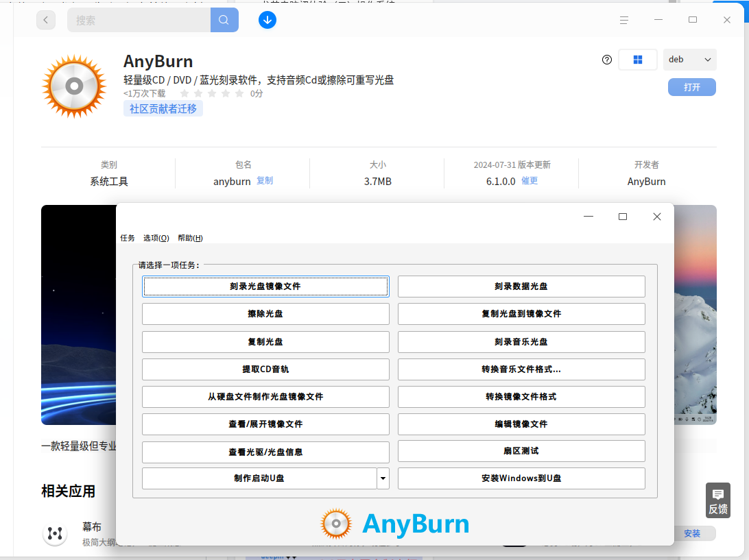749x560 pixels.
Task: Click the 搜索 search input field
Action: click(139, 20)
